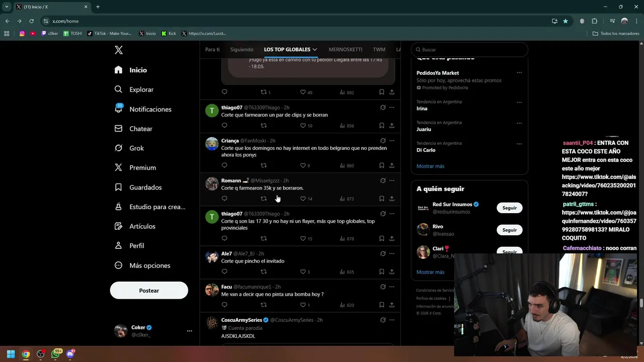Open Windows Start menu
The height and width of the screenshot is (362, 644).
tap(11, 354)
